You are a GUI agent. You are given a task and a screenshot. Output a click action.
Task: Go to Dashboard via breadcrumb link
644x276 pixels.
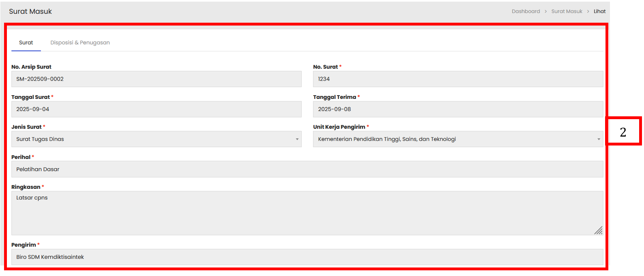[526, 11]
